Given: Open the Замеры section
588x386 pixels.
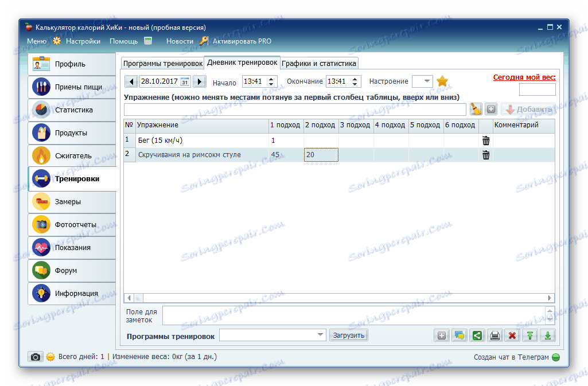Looking at the screenshot, I should 72,202.
